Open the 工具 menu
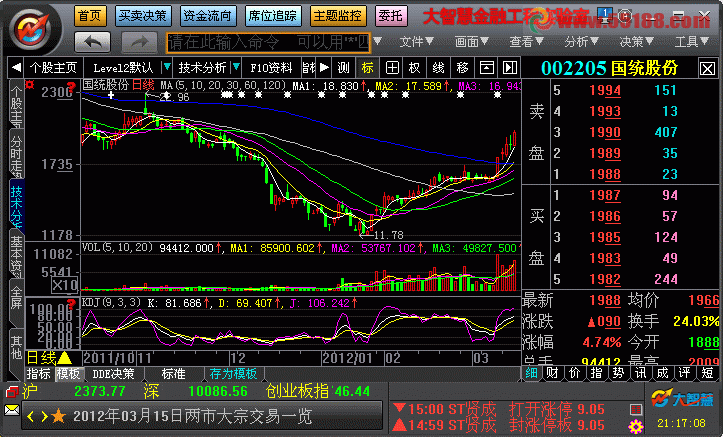723x437 pixels. pyautogui.click(x=691, y=42)
